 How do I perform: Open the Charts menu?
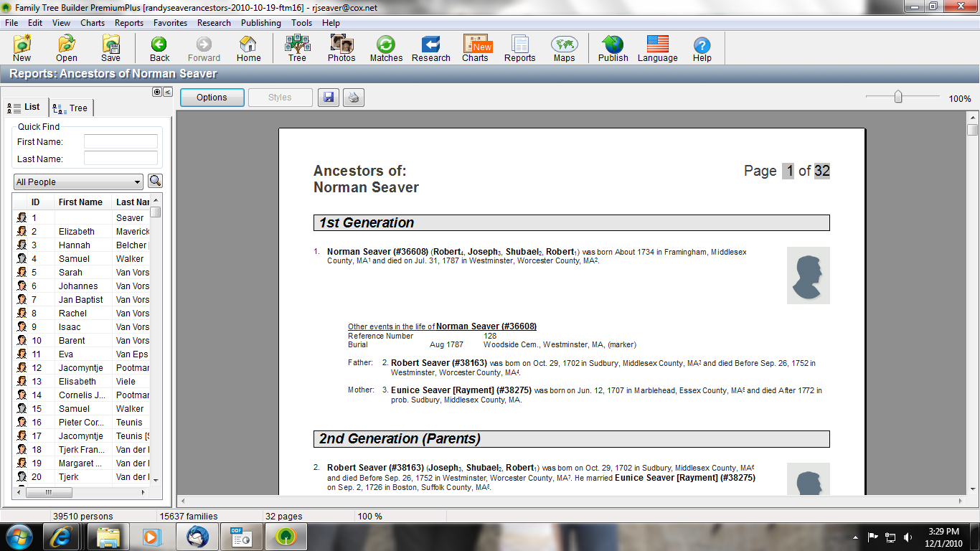click(x=93, y=23)
